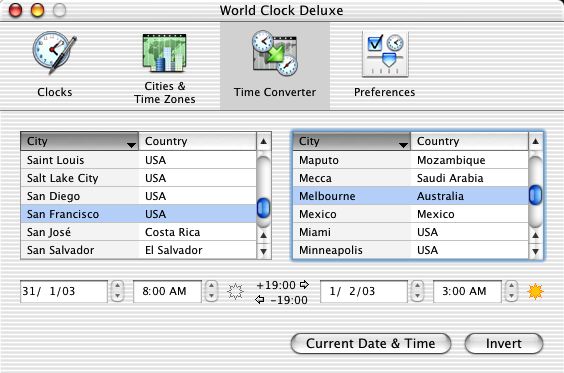Select San Diego row
Viewport: 564px width, 373px height.
(138, 196)
